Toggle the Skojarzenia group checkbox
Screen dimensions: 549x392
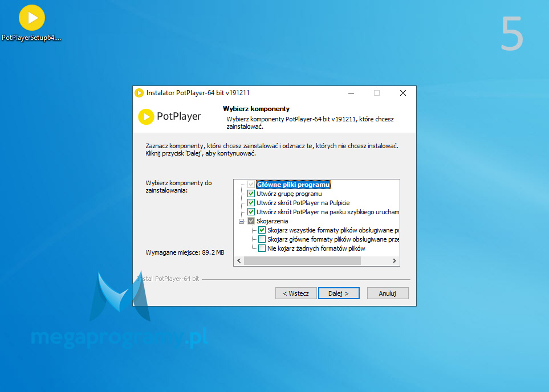[x=251, y=221]
